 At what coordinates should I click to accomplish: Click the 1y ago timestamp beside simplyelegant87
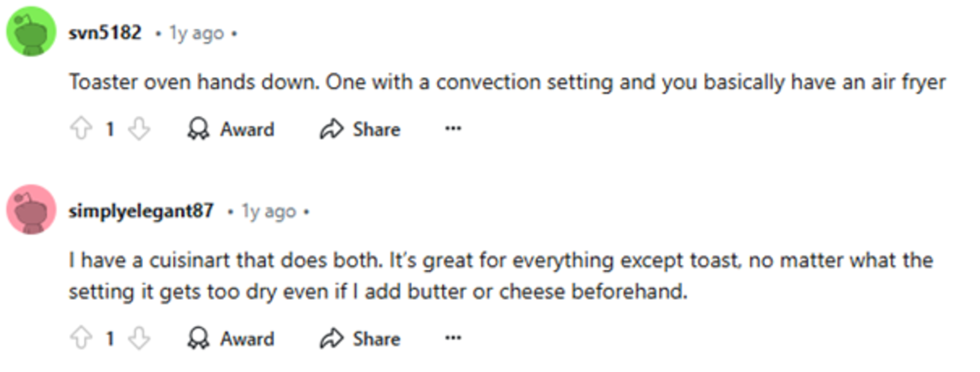coord(269,212)
